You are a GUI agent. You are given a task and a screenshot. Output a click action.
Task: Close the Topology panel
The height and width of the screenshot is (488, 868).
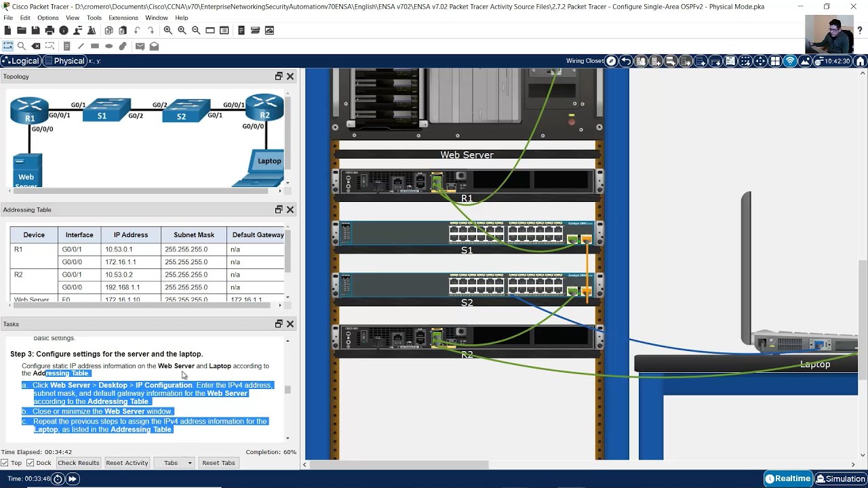pos(290,77)
